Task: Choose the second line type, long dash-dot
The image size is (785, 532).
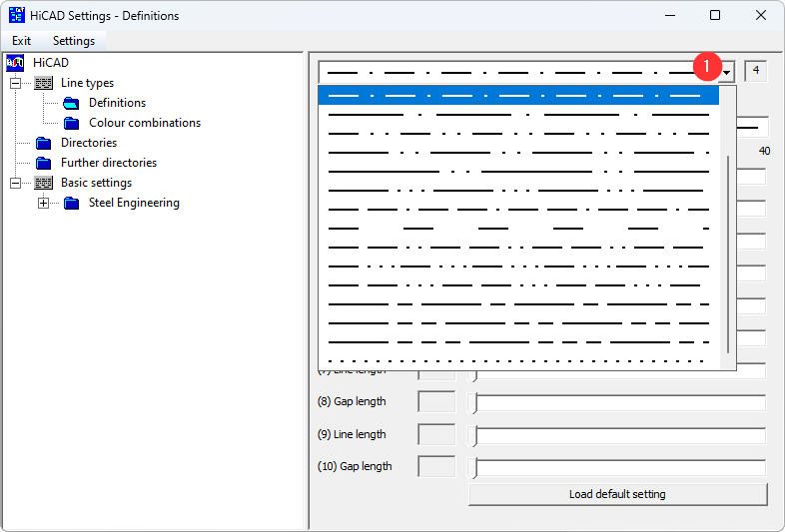Action: (x=518, y=115)
